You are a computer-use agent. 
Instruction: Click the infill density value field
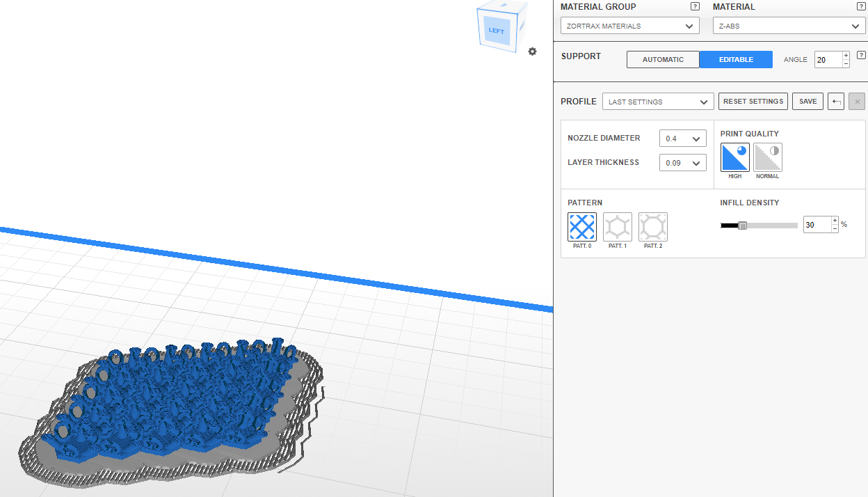pos(817,225)
